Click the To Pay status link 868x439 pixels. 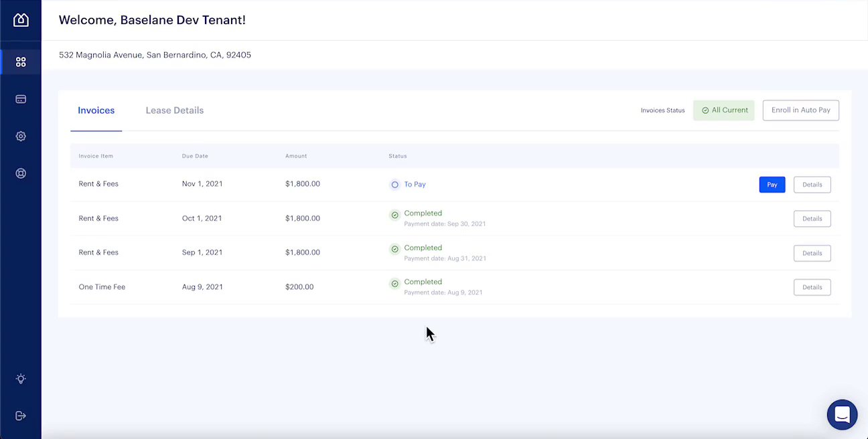415,185
